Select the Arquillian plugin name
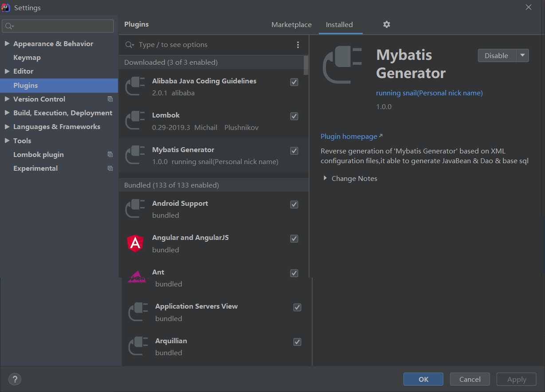The height and width of the screenshot is (392, 545). point(171,341)
